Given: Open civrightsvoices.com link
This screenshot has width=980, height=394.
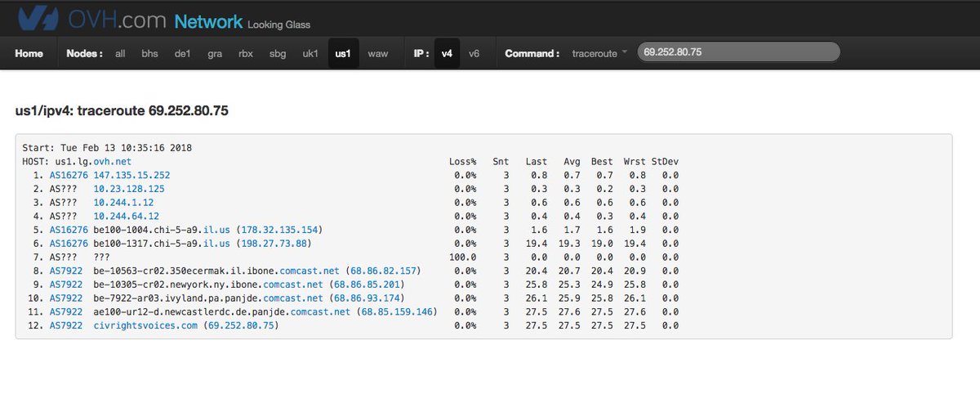Looking at the screenshot, I should 145,325.
